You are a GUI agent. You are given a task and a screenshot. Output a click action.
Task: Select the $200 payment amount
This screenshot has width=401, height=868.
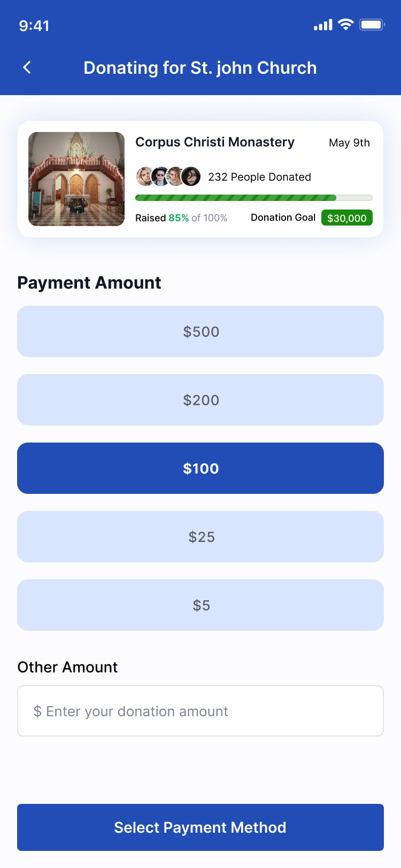coord(200,400)
